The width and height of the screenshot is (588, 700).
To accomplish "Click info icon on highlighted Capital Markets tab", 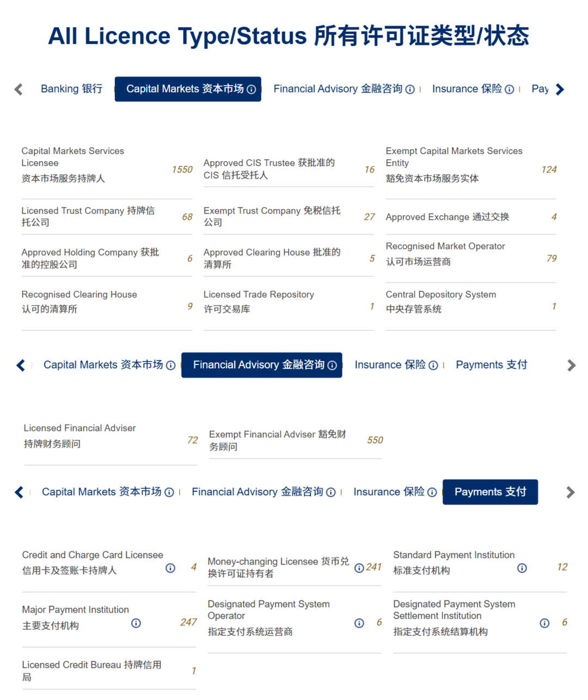I will 252,89.
